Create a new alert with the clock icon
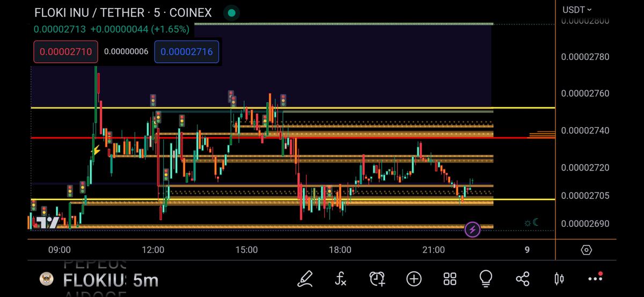The height and width of the screenshot is (297, 644). pos(377,278)
